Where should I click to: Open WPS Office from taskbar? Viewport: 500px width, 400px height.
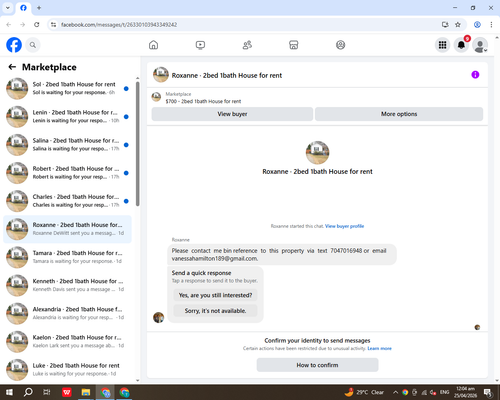67,392
